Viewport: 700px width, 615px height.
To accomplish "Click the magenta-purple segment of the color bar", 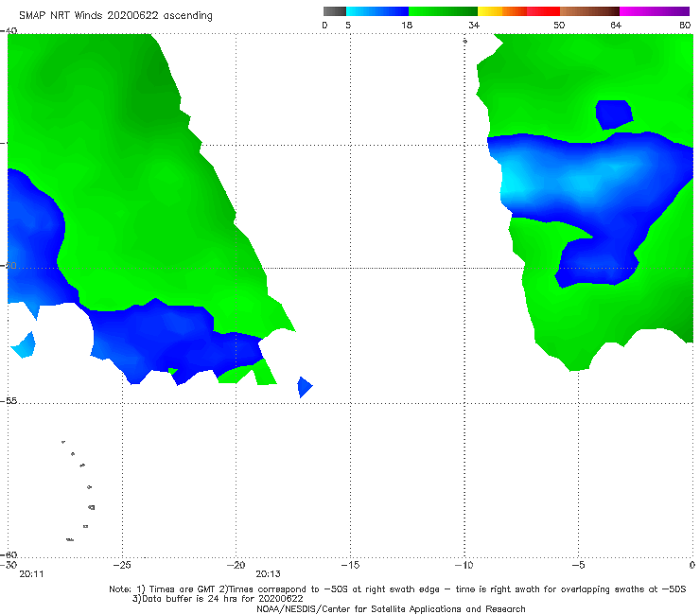I will 655,11.
